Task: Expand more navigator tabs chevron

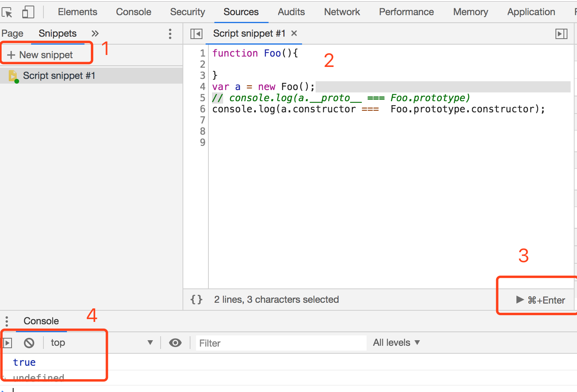Action: [95, 33]
